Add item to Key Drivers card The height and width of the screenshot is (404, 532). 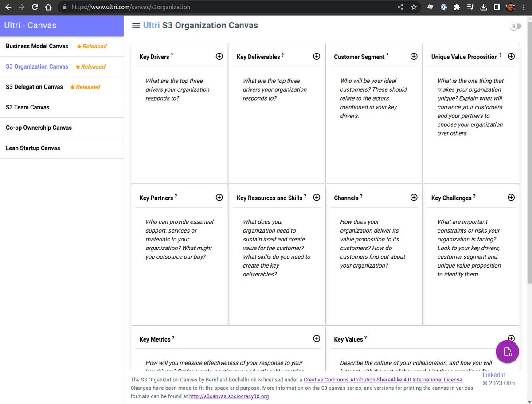click(x=219, y=56)
